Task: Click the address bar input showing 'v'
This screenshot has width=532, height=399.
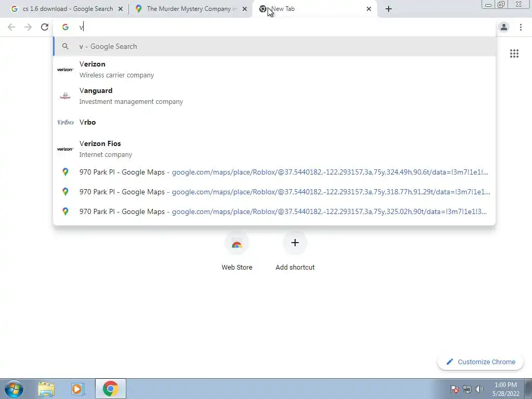Action: [x=274, y=27]
